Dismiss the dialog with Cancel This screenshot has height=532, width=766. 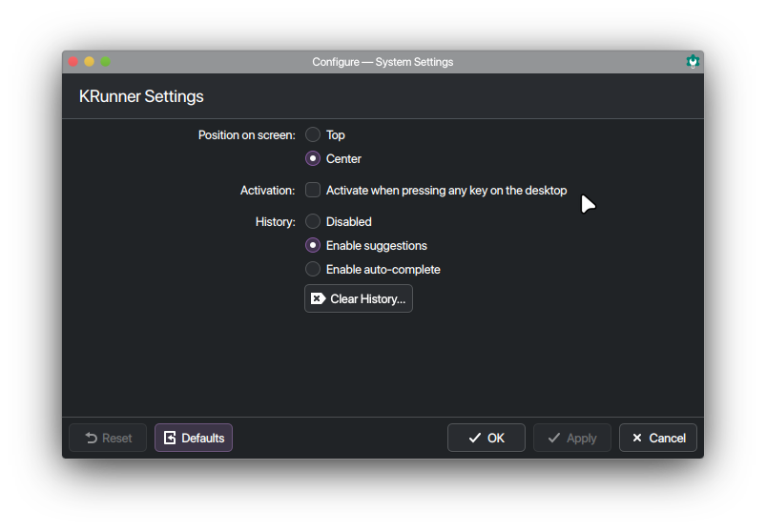(x=658, y=438)
